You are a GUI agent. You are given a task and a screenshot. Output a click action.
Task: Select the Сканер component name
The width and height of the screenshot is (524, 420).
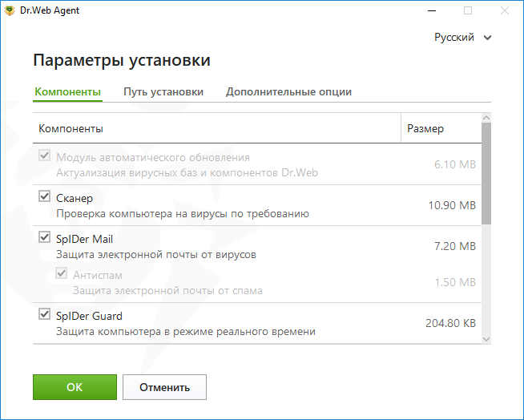pos(75,198)
